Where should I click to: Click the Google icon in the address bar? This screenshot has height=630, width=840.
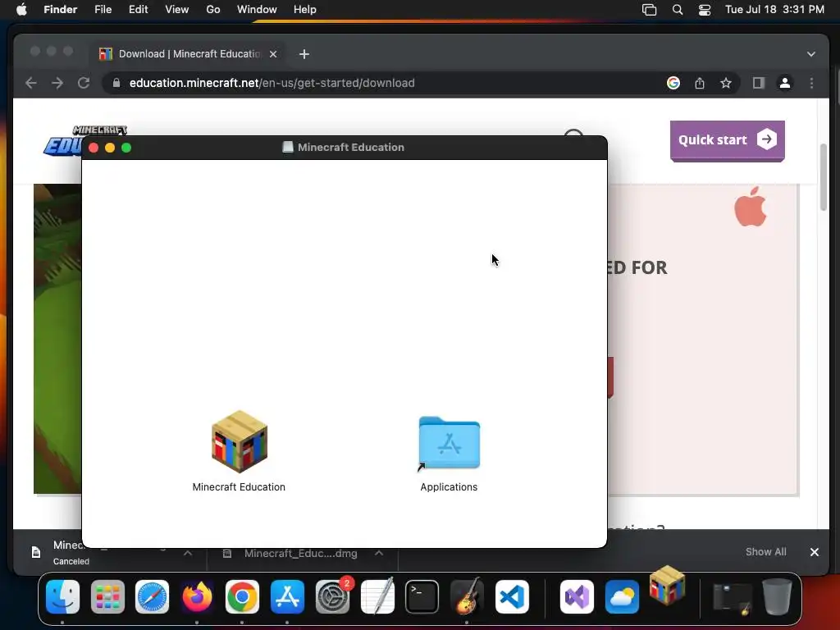click(x=673, y=83)
